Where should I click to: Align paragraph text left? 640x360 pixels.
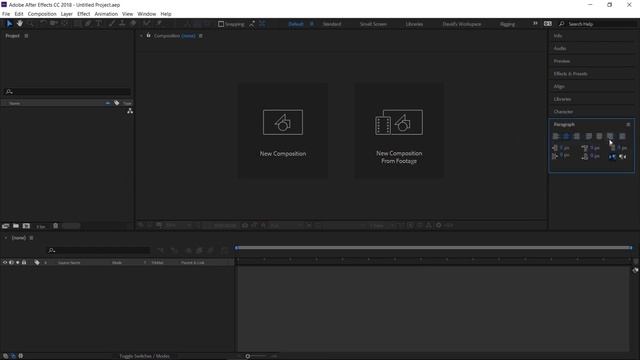556,136
